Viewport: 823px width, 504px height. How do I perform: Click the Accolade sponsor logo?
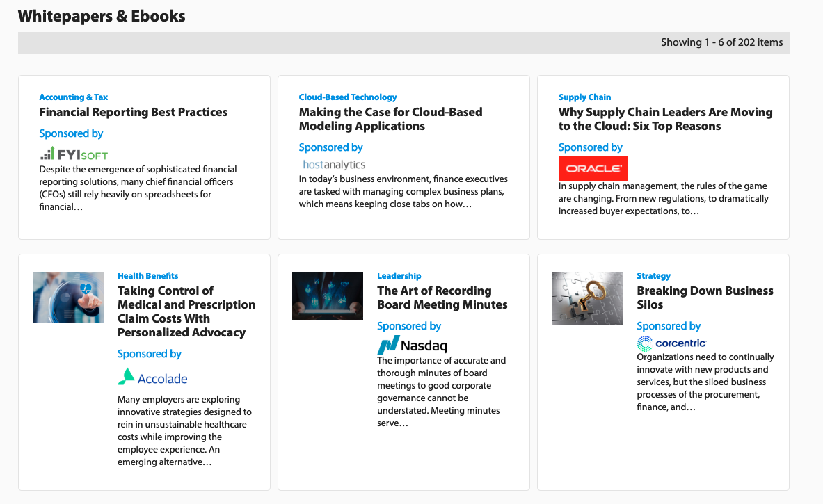click(153, 377)
